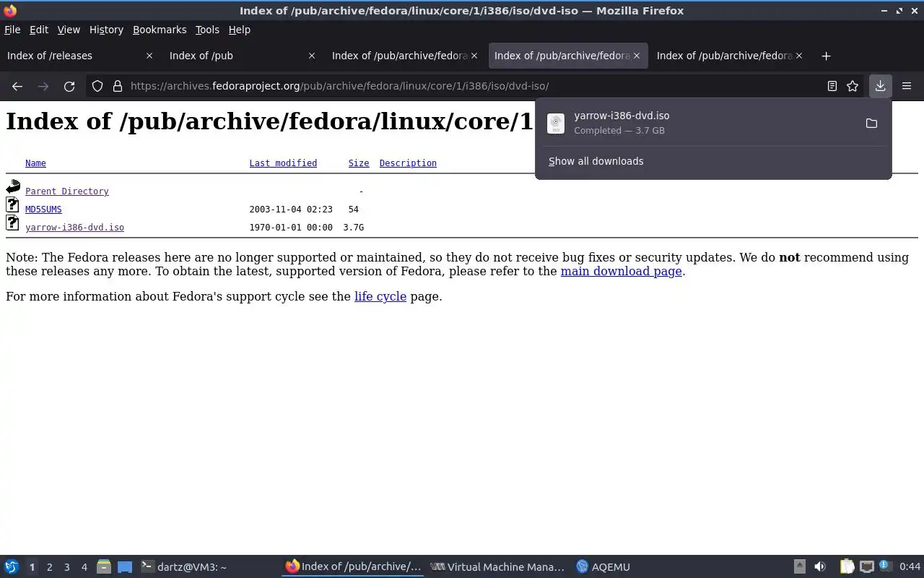Sort listing by Description column
The width and height of the screenshot is (924, 578).
coord(408,163)
